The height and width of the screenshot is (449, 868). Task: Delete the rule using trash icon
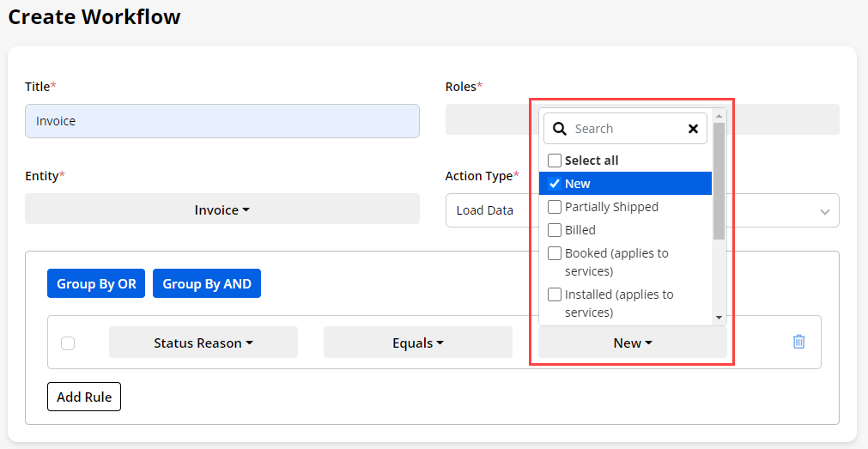(x=798, y=342)
